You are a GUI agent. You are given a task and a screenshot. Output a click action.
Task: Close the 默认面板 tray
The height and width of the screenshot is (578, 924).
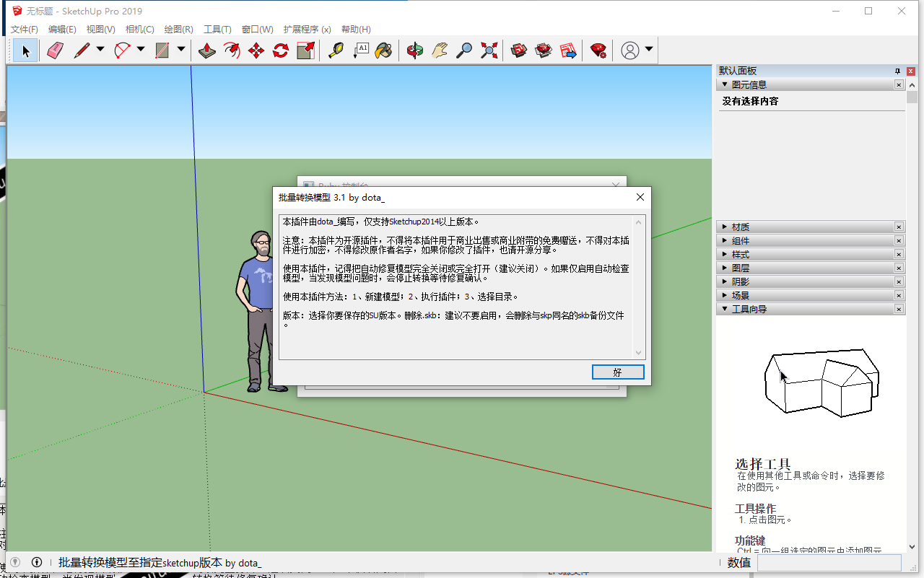[911, 71]
